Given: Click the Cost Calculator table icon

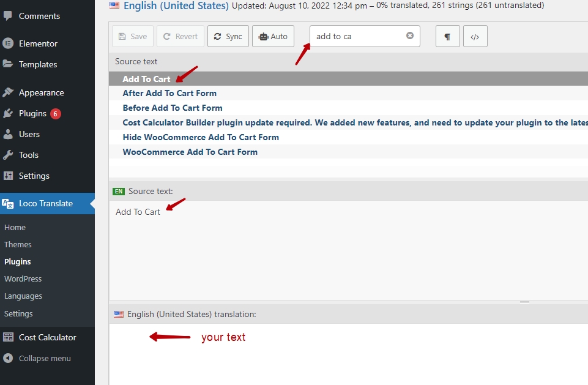Looking at the screenshot, I should [x=8, y=337].
